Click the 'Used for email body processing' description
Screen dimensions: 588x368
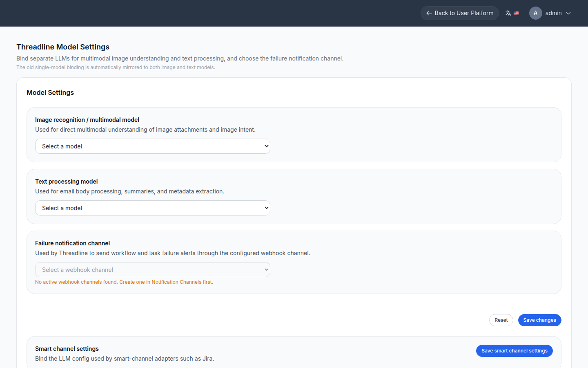coord(129,191)
